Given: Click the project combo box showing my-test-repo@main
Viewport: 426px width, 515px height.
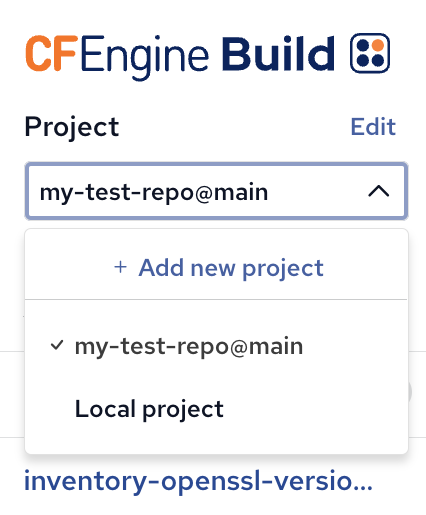Looking at the screenshot, I should coord(216,191).
